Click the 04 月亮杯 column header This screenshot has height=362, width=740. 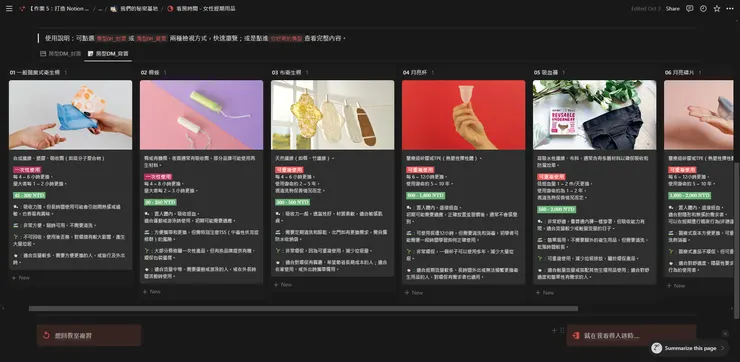point(415,72)
